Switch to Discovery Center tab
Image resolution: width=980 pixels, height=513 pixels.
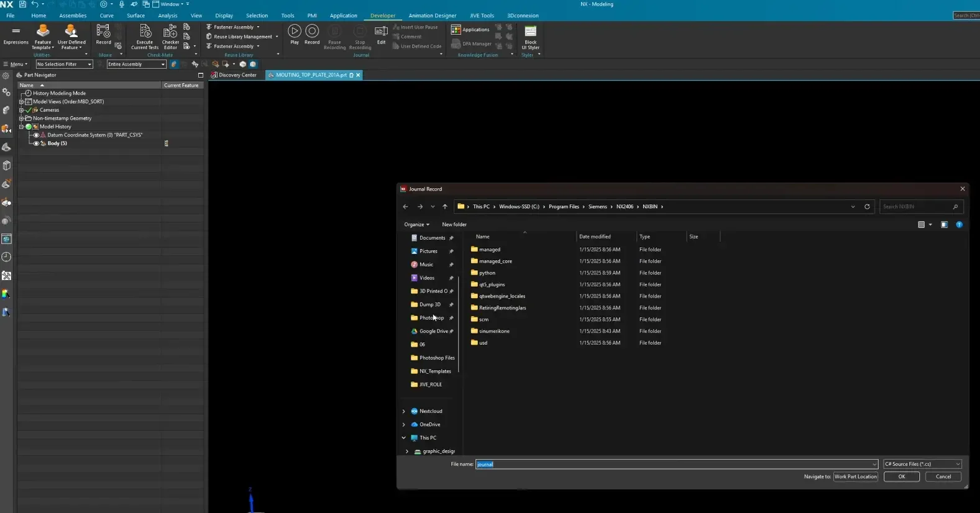pos(234,75)
